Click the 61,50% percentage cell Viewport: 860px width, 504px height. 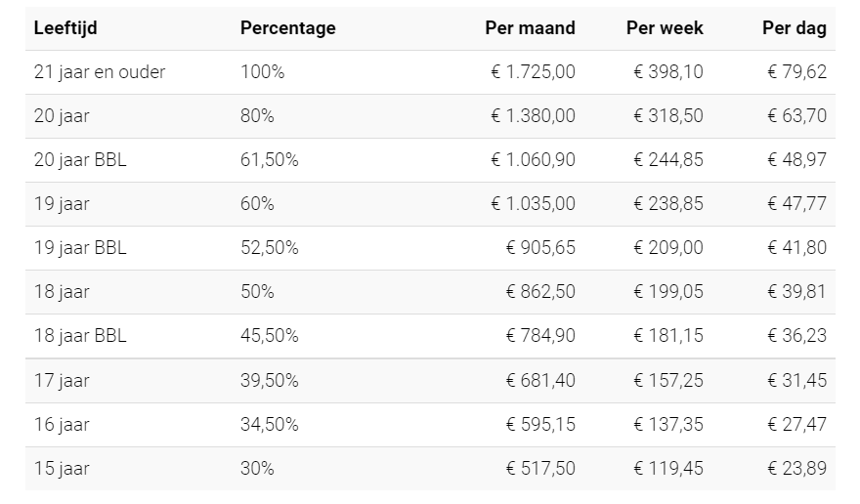click(x=270, y=160)
